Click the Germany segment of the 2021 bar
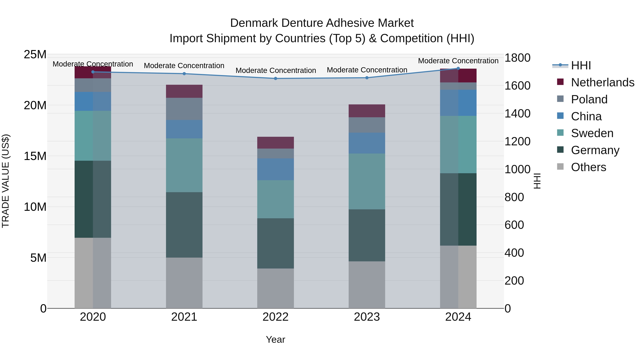644x362 pixels. click(x=184, y=225)
